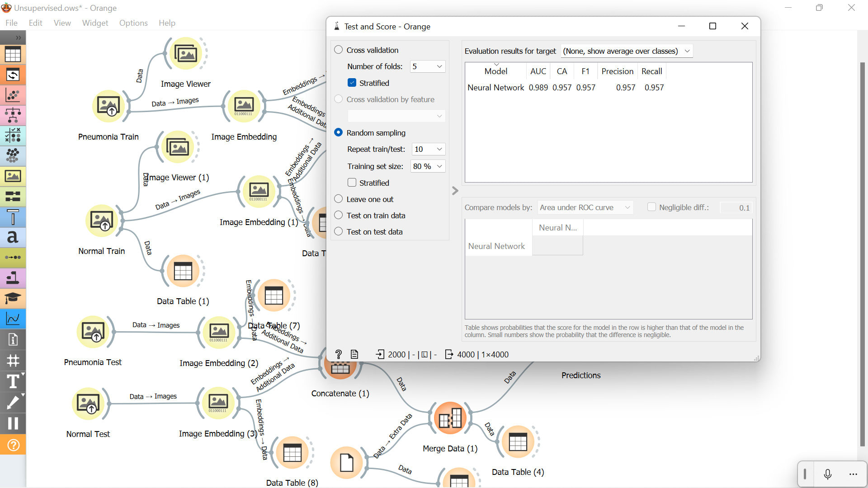Click the canvas vertical scrollbar

coord(862,253)
